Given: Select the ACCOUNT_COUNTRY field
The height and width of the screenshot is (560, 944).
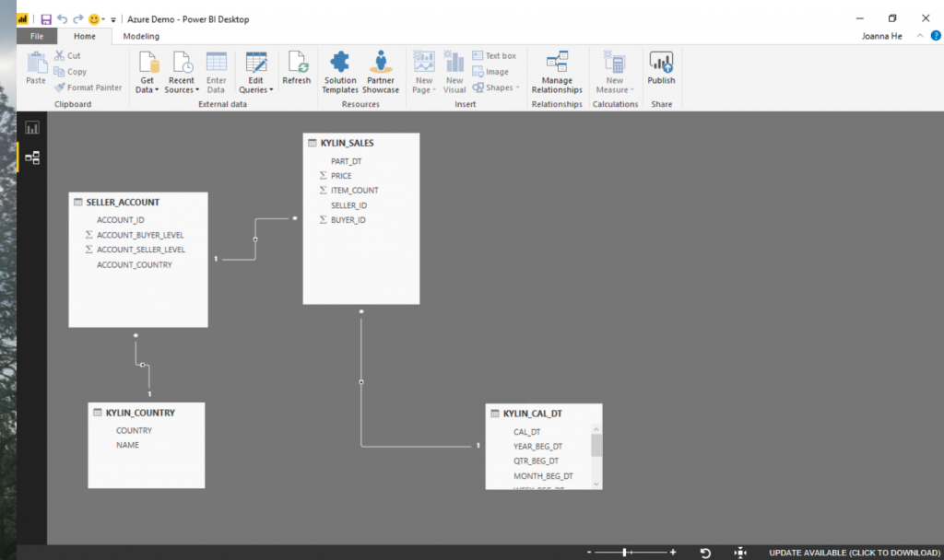Looking at the screenshot, I should click(135, 264).
